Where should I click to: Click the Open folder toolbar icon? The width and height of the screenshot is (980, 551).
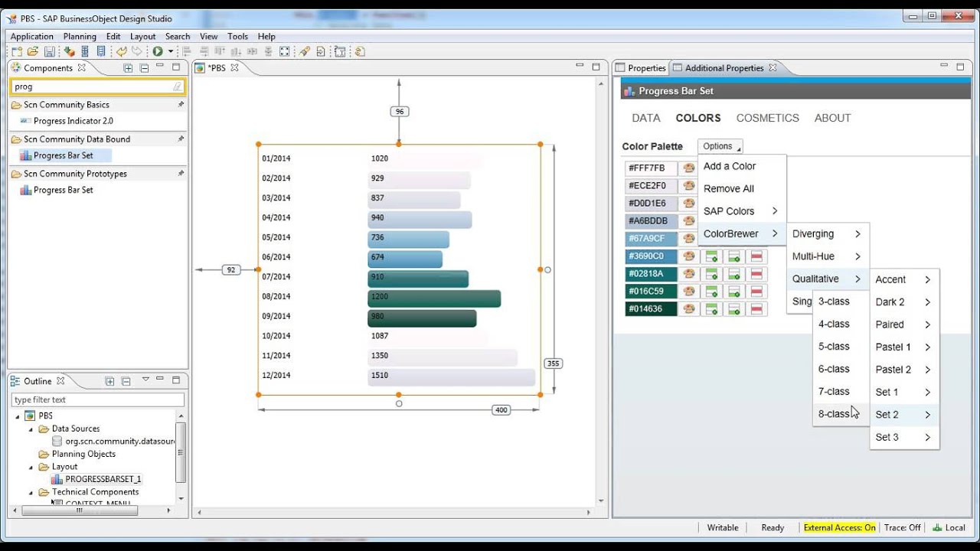point(33,52)
